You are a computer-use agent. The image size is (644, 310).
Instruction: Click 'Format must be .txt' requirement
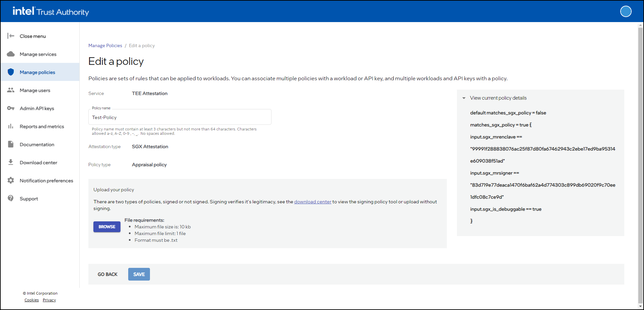tap(156, 240)
